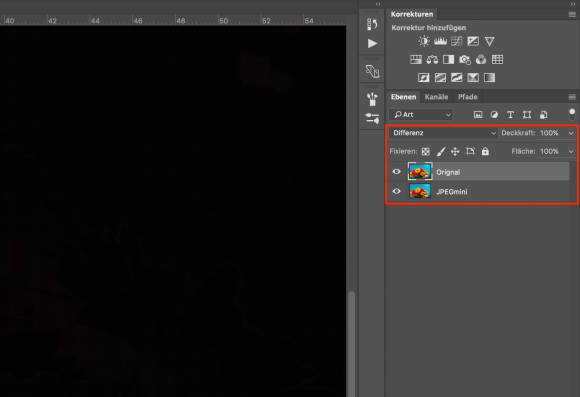
Task: Open the Actions panel play icon
Action: [372, 43]
